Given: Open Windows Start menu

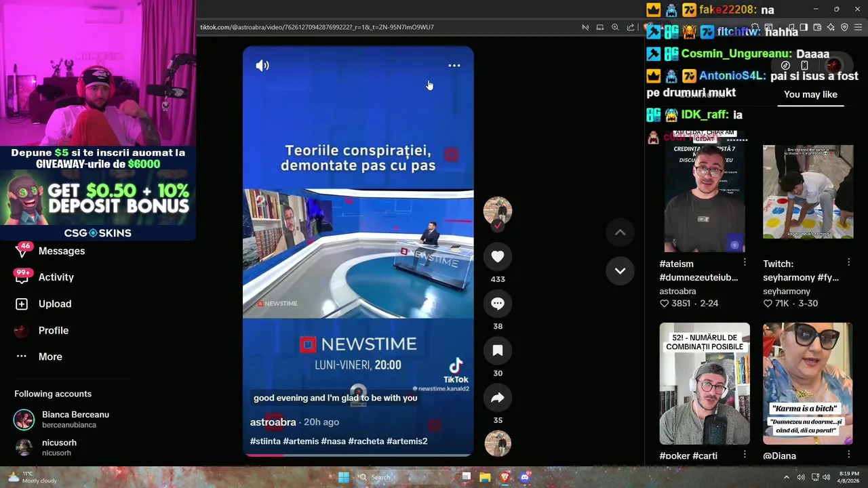Looking at the screenshot, I should 344,477.
